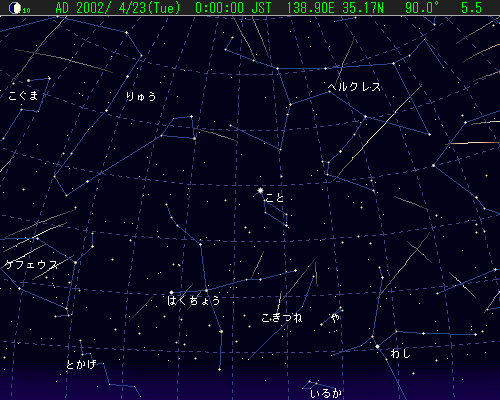
Task: Click the Altair star near わし
Action: [x=377, y=347]
